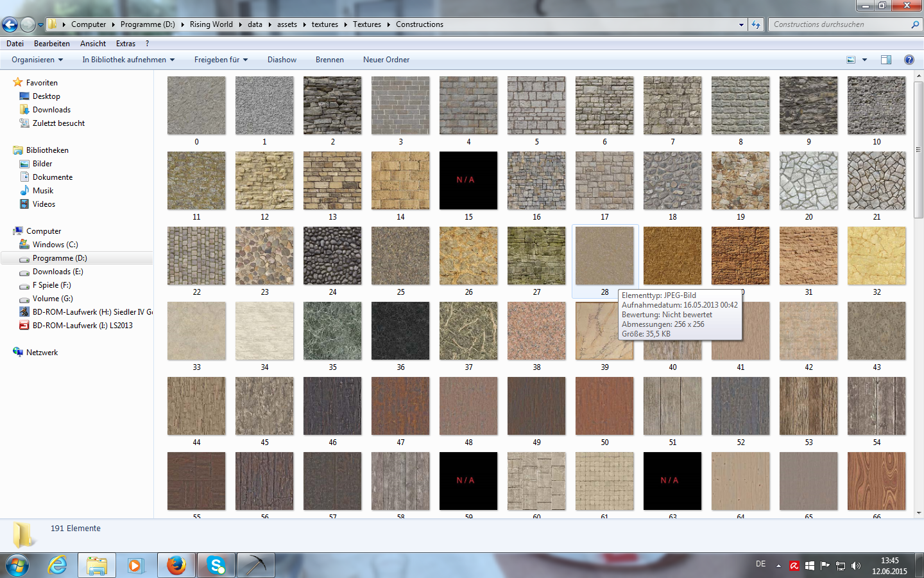Click the Neuer Ordner button

386,60
